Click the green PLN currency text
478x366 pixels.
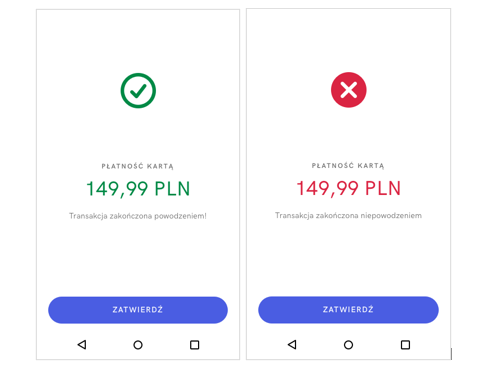coord(172,189)
